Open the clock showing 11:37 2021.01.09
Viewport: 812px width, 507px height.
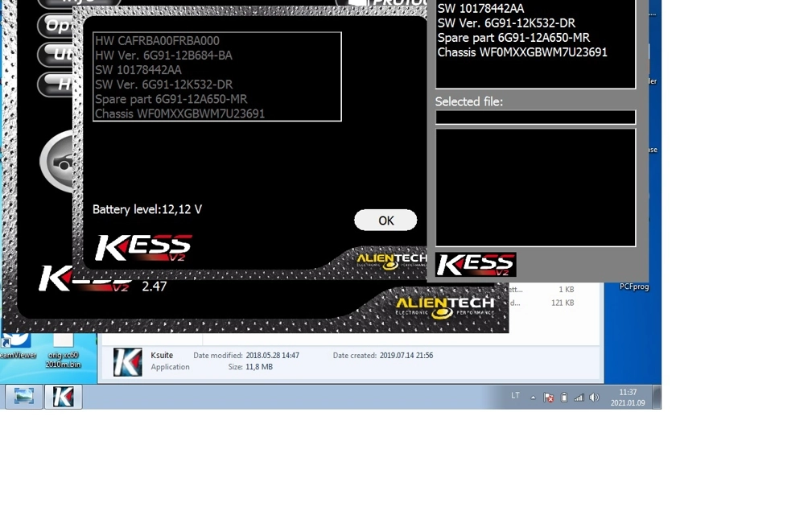(628, 398)
